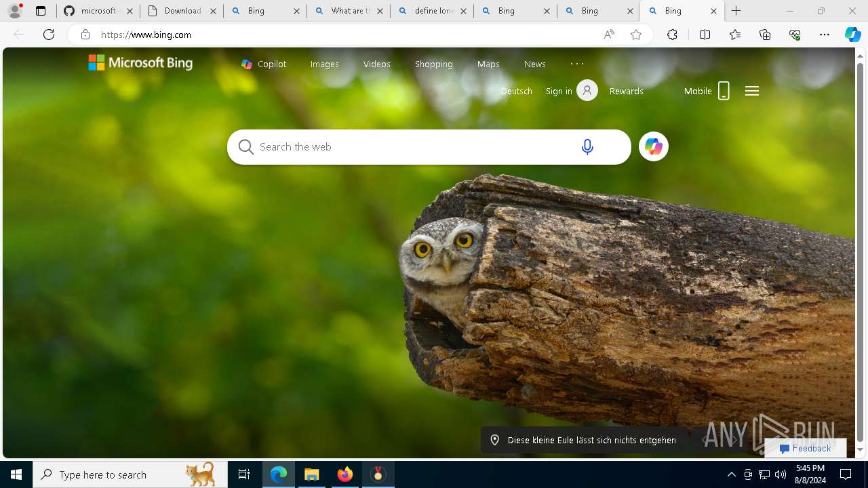
Task: Open File Explorer from taskbar
Action: (x=311, y=474)
